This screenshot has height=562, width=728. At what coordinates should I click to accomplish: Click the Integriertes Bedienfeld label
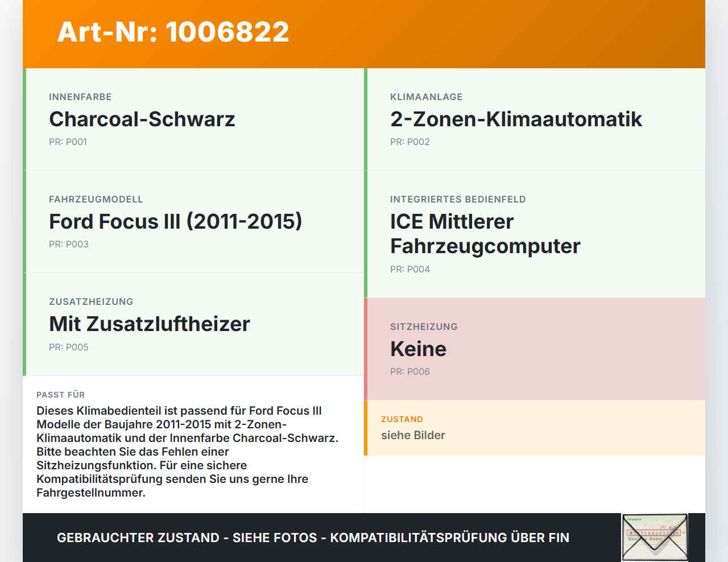[458, 199]
